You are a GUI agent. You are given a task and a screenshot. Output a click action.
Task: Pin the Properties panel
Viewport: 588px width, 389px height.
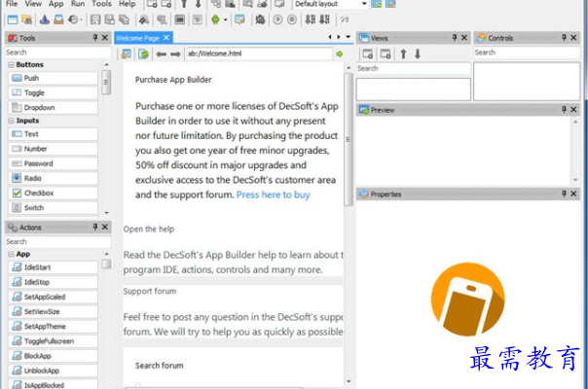click(x=564, y=194)
